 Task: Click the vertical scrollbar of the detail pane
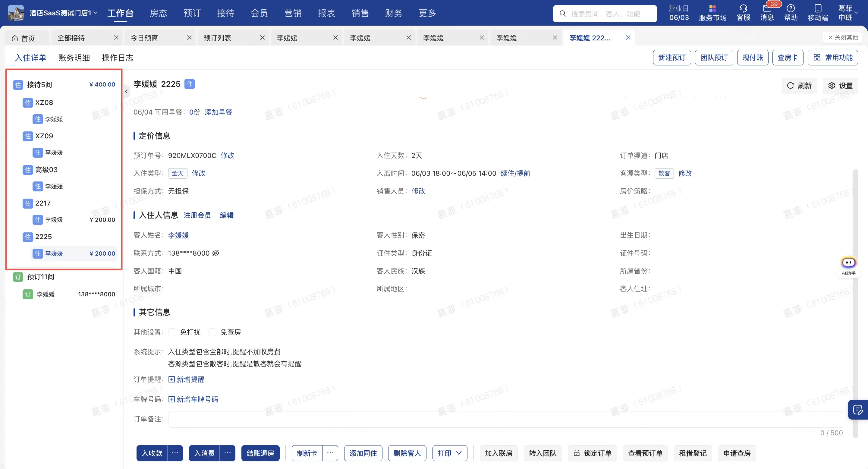(855, 303)
